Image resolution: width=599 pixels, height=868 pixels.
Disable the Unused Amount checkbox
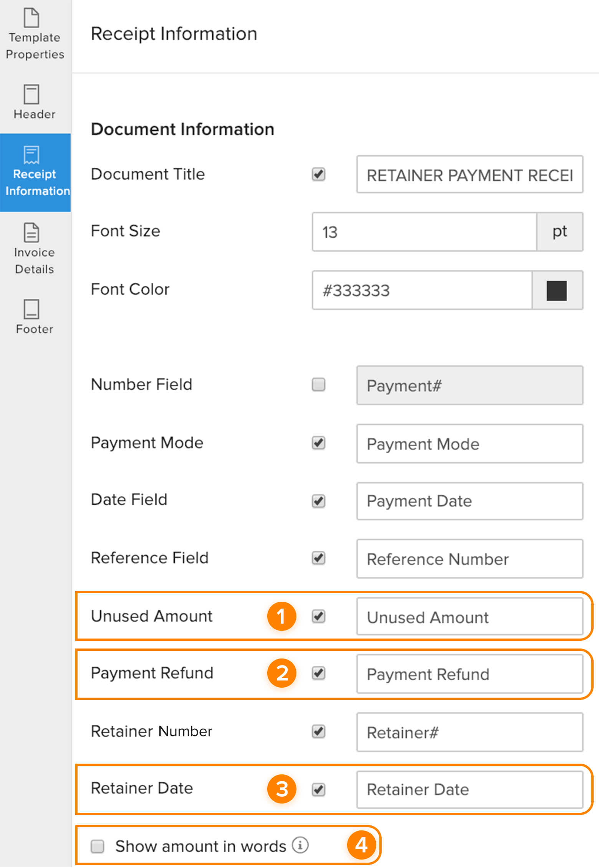319,617
